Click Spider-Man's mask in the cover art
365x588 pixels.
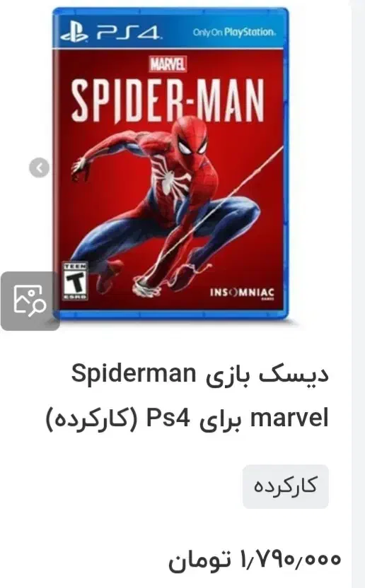point(190,139)
